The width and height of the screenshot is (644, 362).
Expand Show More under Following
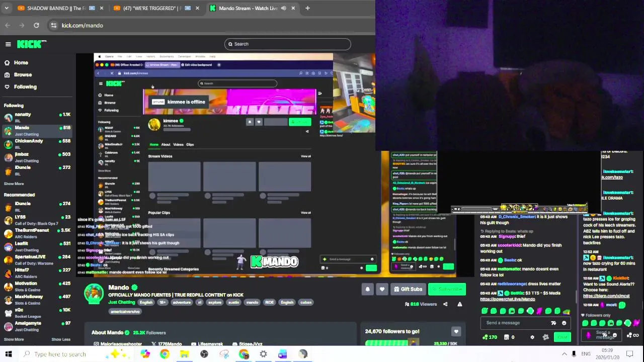tap(14, 184)
